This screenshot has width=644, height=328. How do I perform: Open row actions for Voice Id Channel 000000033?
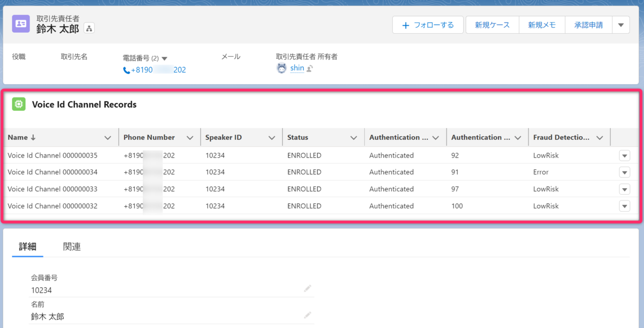coord(624,189)
